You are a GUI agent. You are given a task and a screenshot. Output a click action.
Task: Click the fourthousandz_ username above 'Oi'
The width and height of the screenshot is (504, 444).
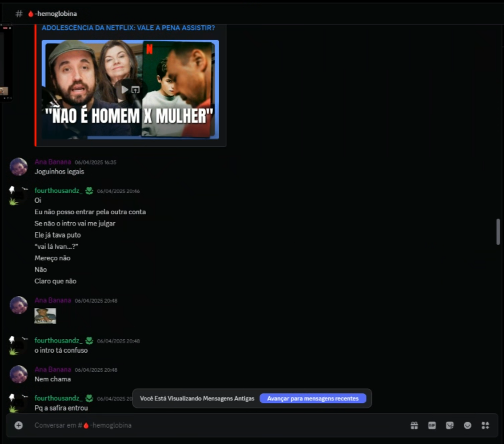[59, 191]
